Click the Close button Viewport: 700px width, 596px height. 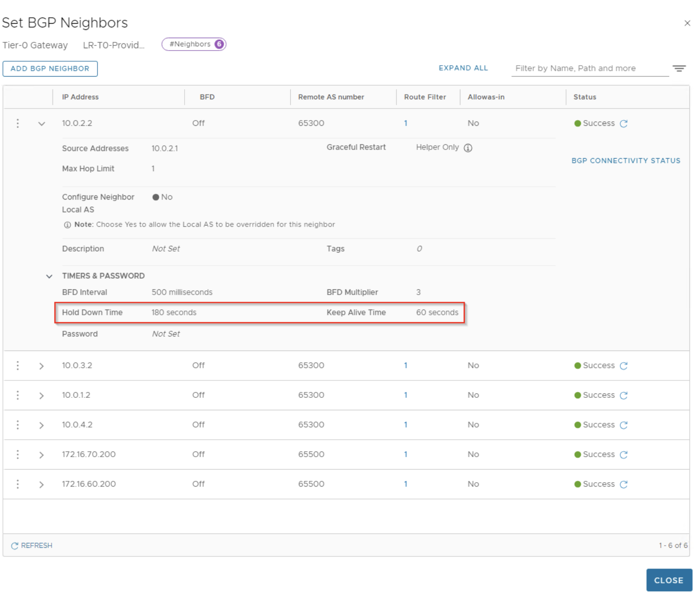(669, 580)
